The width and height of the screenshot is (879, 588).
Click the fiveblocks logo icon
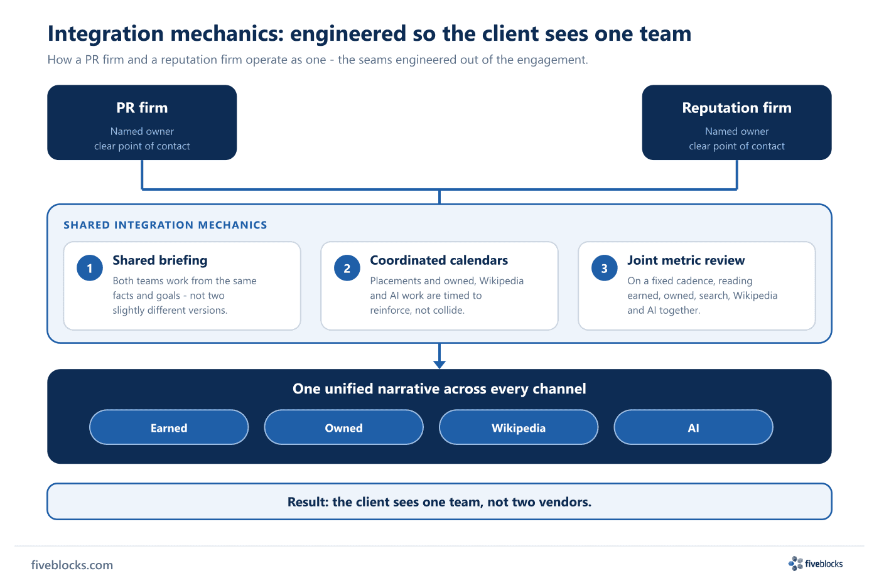(795, 564)
